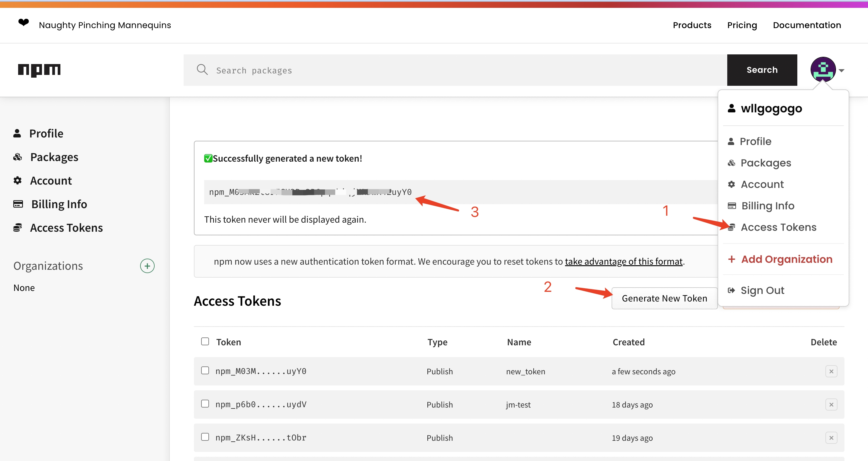Collapse the user avatar dropdown arrow
Image resolution: width=868 pixels, height=461 pixels.
[x=841, y=70]
